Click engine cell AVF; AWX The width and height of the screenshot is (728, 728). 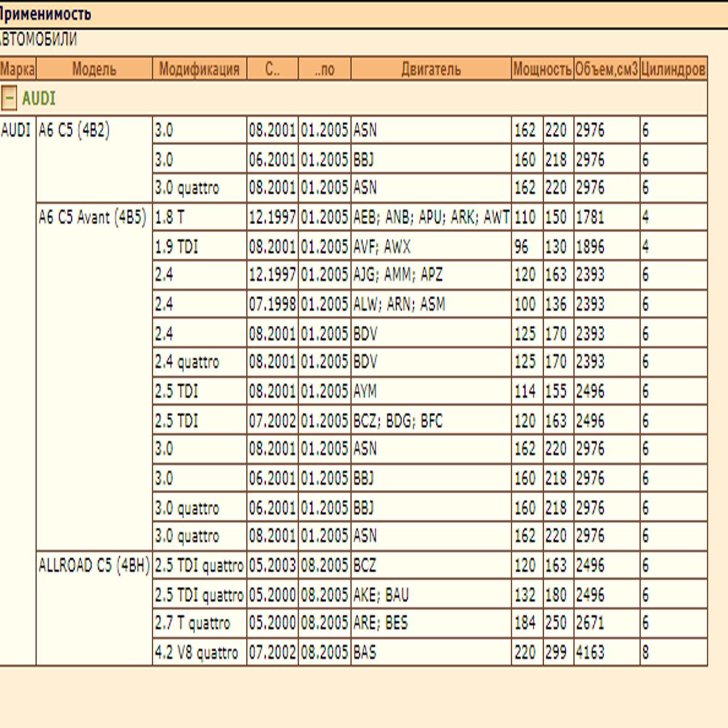[431, 246]
